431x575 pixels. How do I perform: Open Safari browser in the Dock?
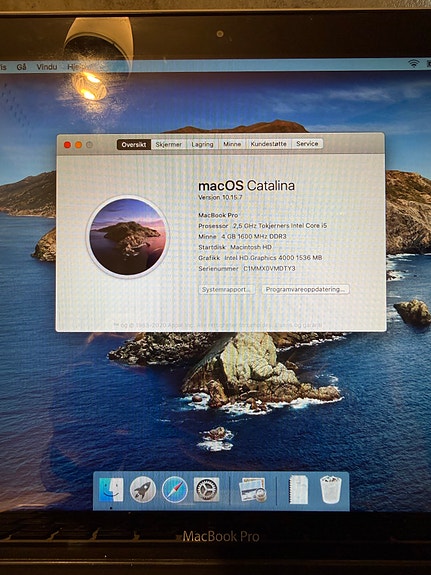(175, 490)
